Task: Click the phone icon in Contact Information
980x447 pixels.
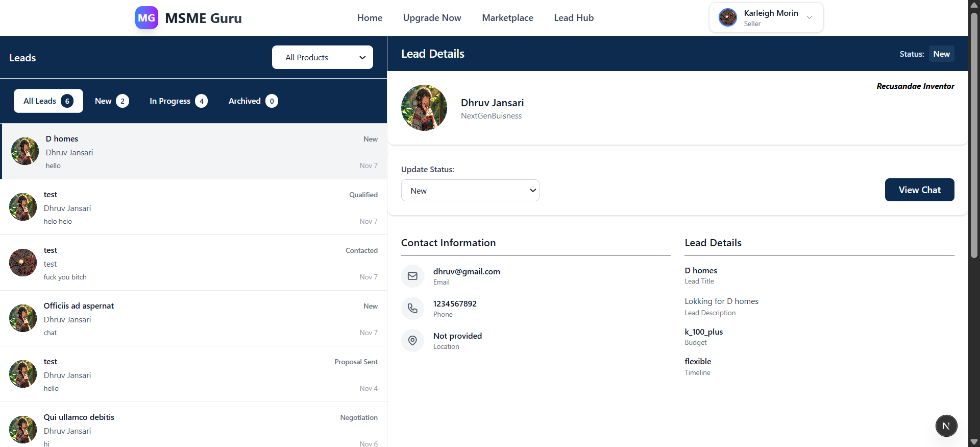Action: click(x=412, y=309)
